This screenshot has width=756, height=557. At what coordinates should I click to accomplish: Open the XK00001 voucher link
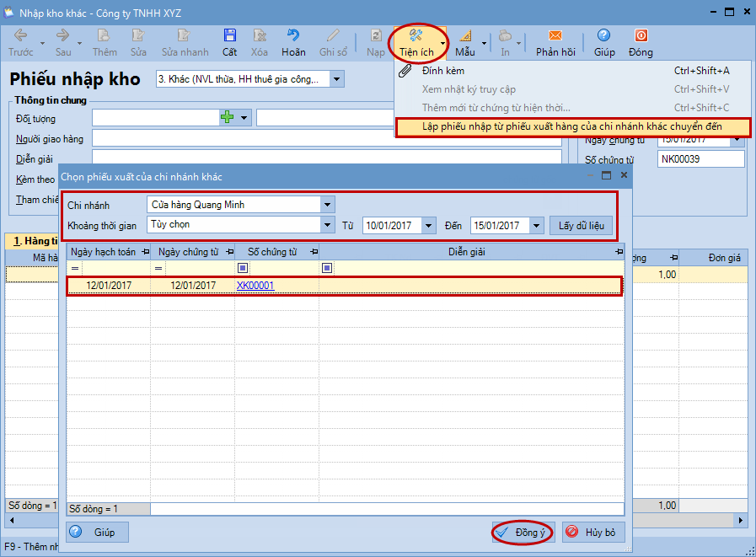(x=255, y=286)
